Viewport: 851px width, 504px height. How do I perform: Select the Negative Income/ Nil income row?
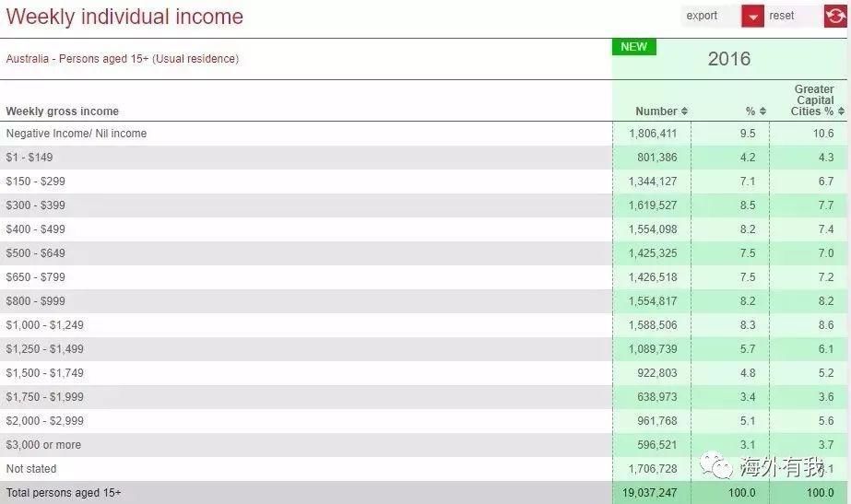(x=77, y=134)
